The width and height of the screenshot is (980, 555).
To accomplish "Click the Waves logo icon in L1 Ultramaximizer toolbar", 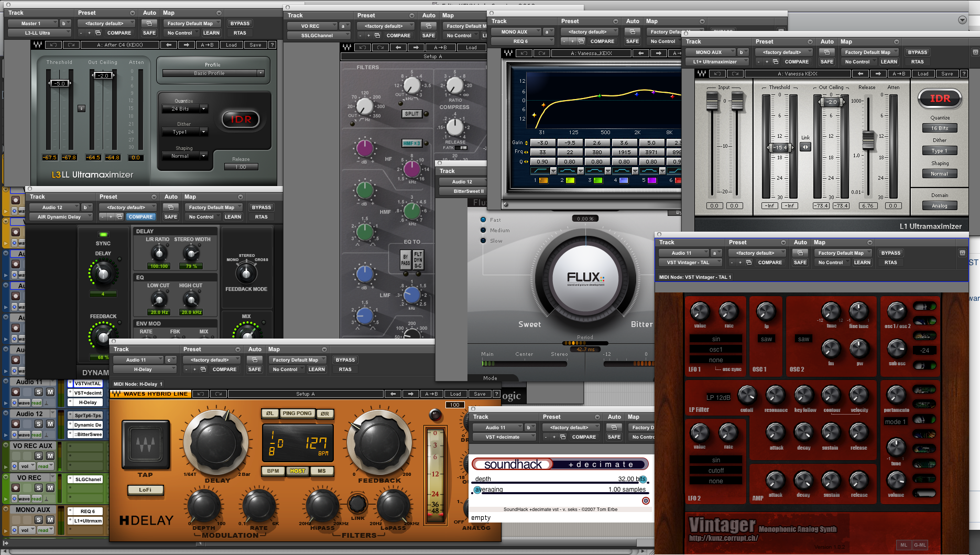I will (x=702, y=74).
